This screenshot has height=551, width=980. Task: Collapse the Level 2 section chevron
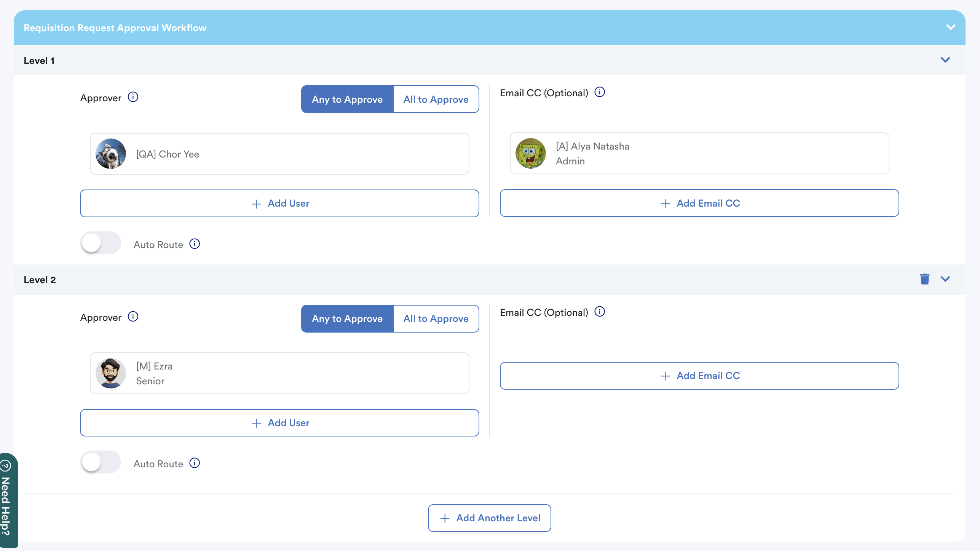coord(945,279)
